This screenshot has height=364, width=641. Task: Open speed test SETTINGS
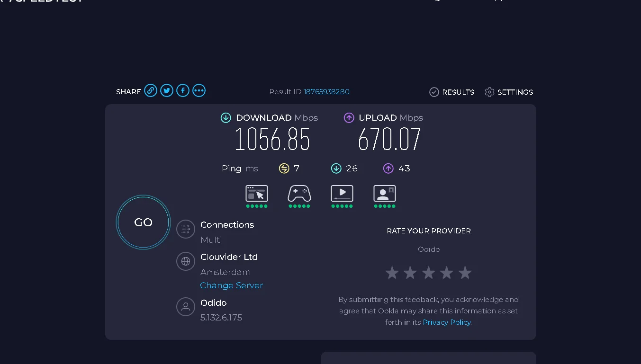point(509,92)
